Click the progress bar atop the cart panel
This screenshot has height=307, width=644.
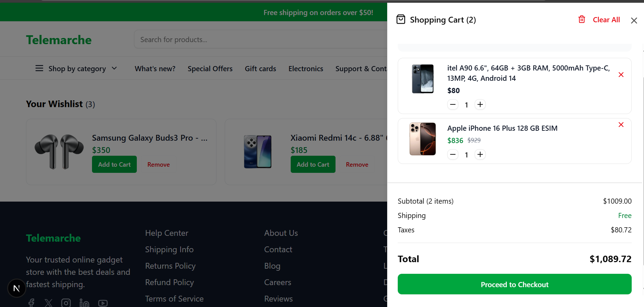[x=514, y=47]
